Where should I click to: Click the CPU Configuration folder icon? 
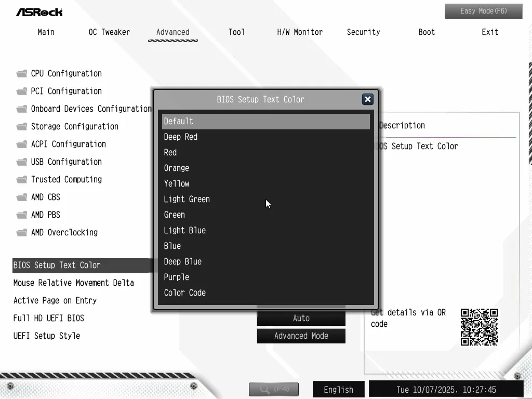point(21,74)
